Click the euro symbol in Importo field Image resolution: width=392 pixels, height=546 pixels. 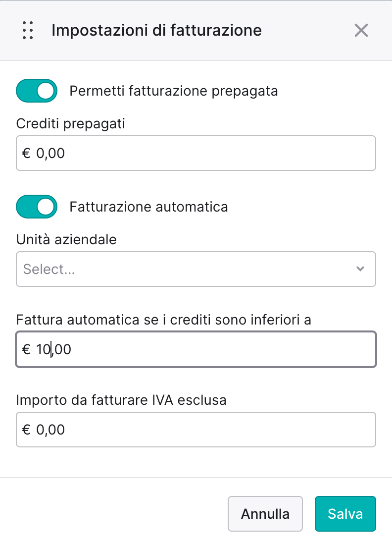pyautogui.click(x=26, y=430)
